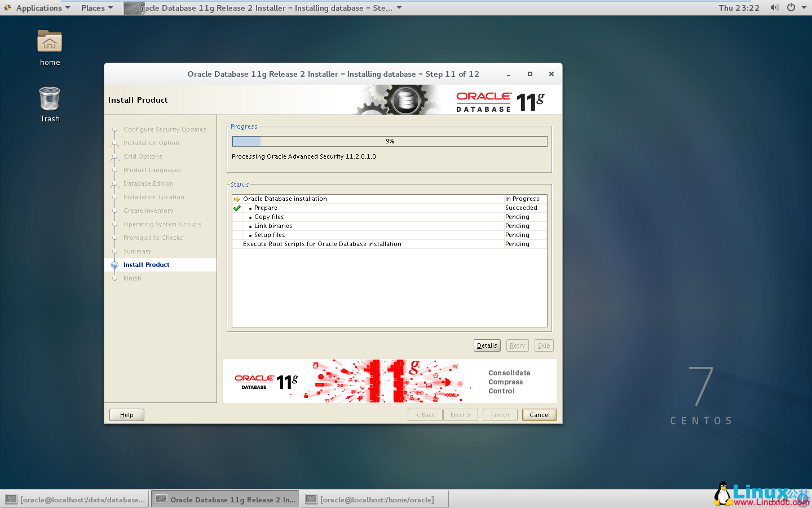Switch to Oracle Database 11g Release 2 taskbar item

pyautogui.click(x=226, y=500)
